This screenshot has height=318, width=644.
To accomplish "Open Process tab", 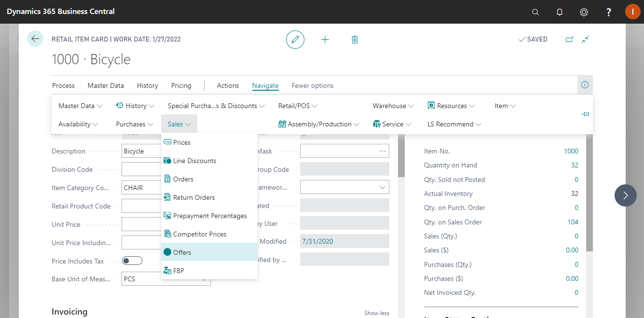I will pos(63,85).
